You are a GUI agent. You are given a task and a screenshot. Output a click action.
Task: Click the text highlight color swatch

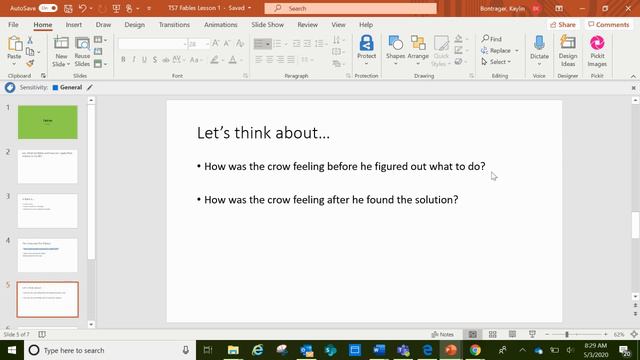214,60
